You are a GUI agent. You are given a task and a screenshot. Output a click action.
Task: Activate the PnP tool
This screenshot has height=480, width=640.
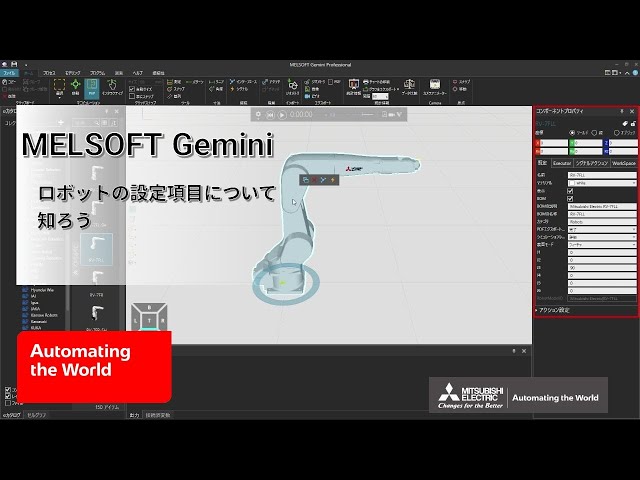(x=92, y=87)
